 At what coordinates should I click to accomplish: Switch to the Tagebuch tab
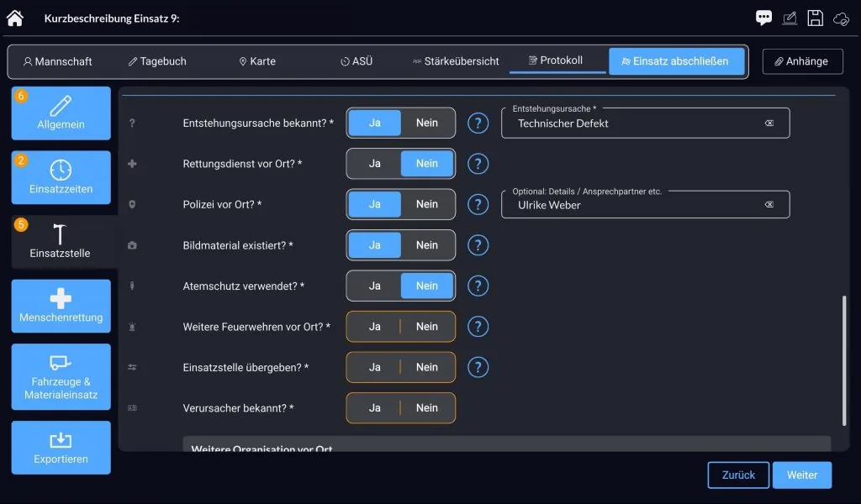(x=157, y=61)
